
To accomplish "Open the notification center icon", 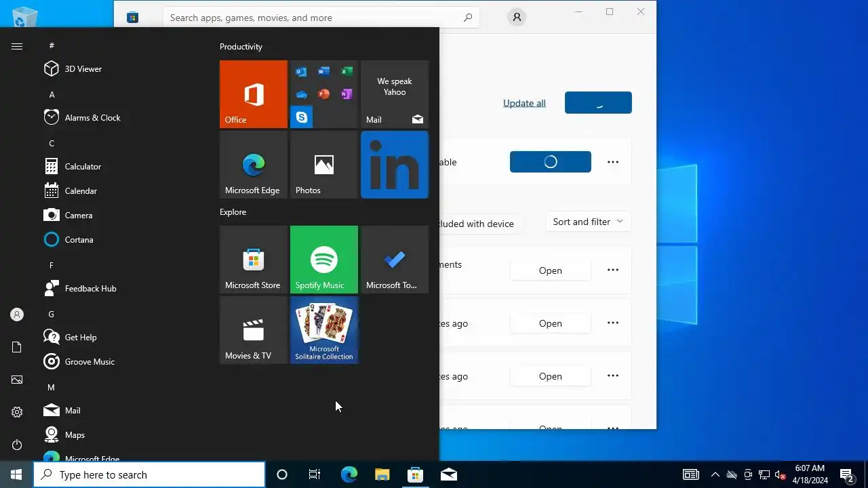I will (x=846, y=474).
